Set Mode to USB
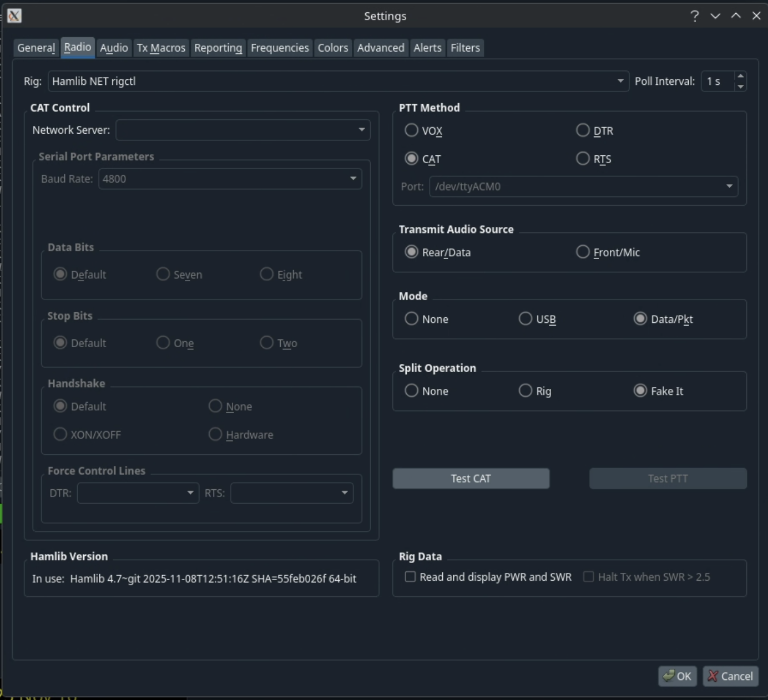 [x=525, y=319]
